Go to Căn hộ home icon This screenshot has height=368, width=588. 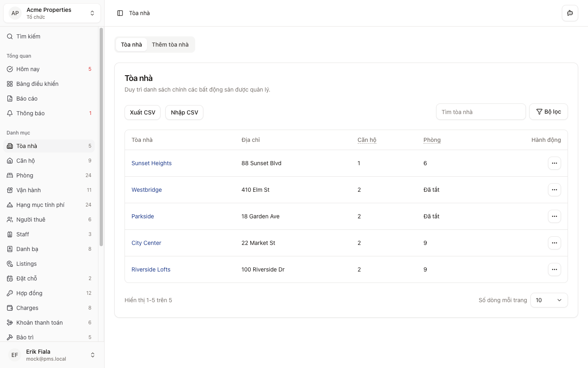(10, 161)
